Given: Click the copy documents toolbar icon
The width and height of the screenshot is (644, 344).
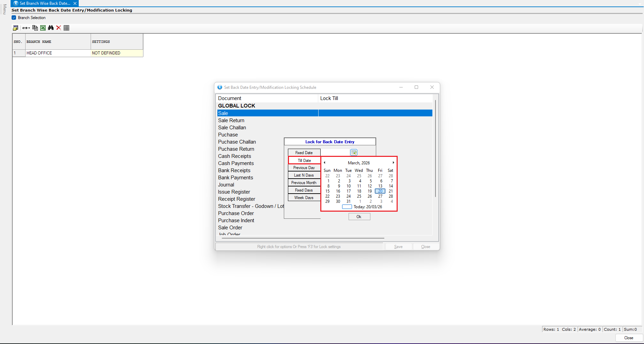Looking at the screenshot, I should click(35, 28).
